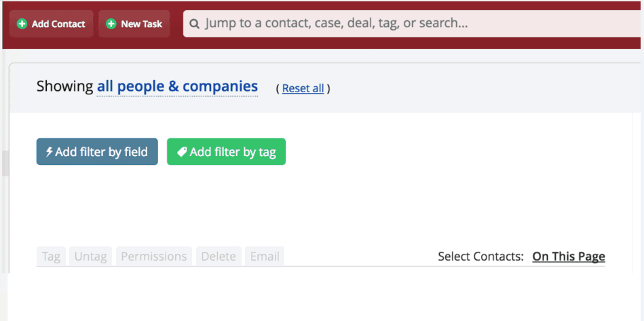Click the Tag bulk action
This screenshot has height=321, width=644.
(x=52, y=257)
